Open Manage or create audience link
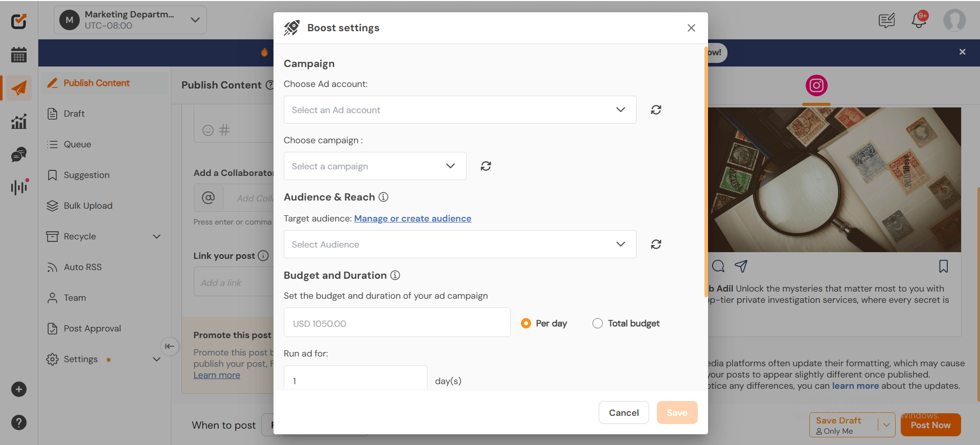The height and width of the screenshot is (445, 980). coord(413,218)
